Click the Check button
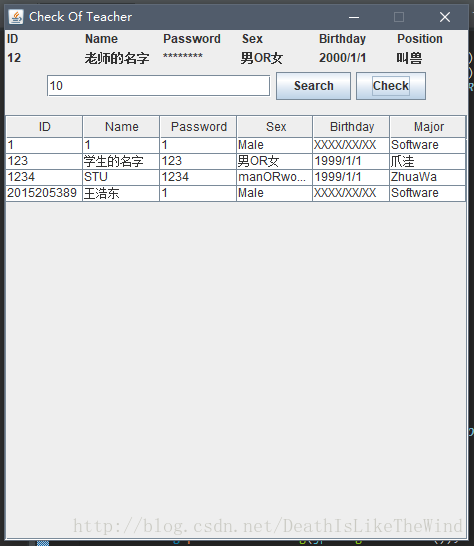This screenshot has height=546, width=474. point(391,86)
